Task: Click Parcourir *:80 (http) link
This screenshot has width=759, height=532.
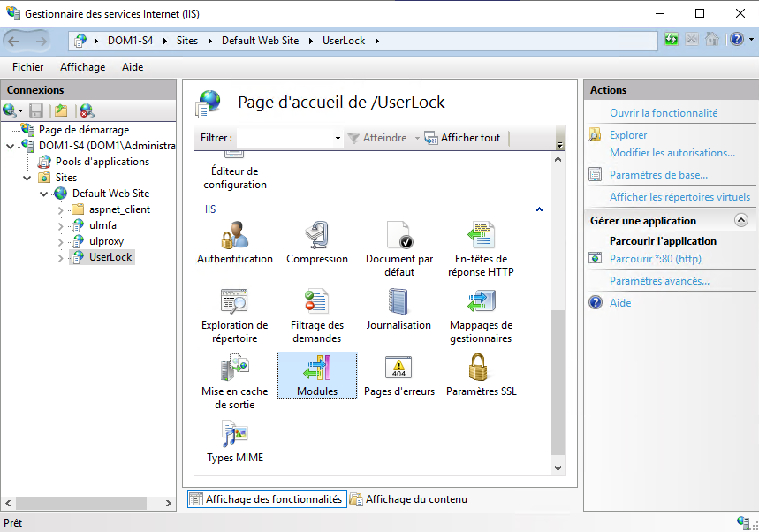Action: pos(655,259)
